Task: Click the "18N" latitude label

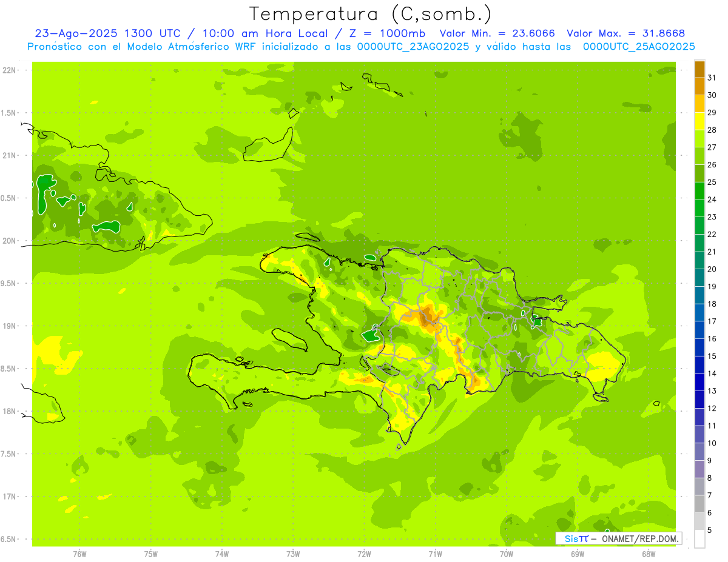Action: click(x=10, y=412)
